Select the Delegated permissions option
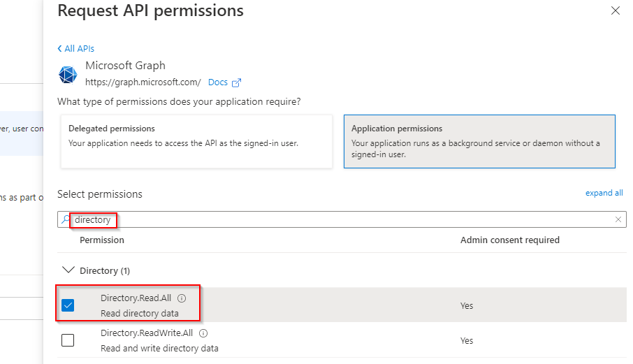 pos(196,142)
